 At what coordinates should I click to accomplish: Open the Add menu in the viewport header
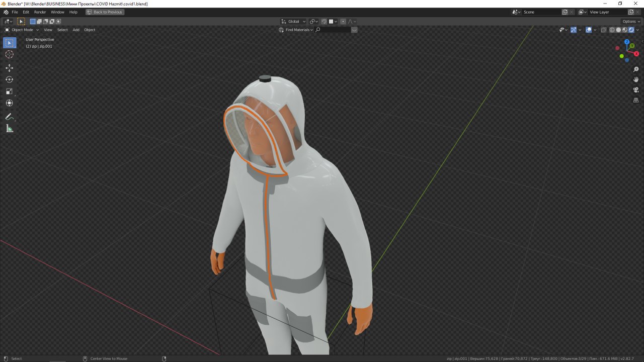click(x=76, y=30)
